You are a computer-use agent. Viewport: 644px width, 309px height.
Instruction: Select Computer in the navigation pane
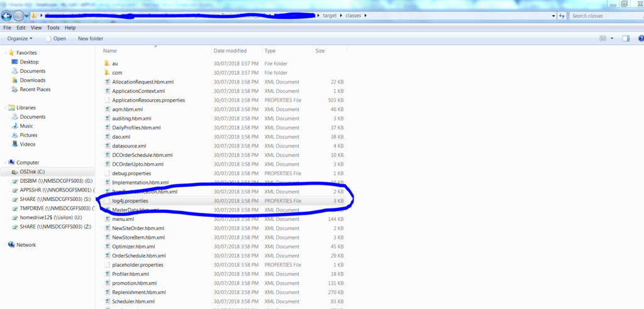coord(28,163)
